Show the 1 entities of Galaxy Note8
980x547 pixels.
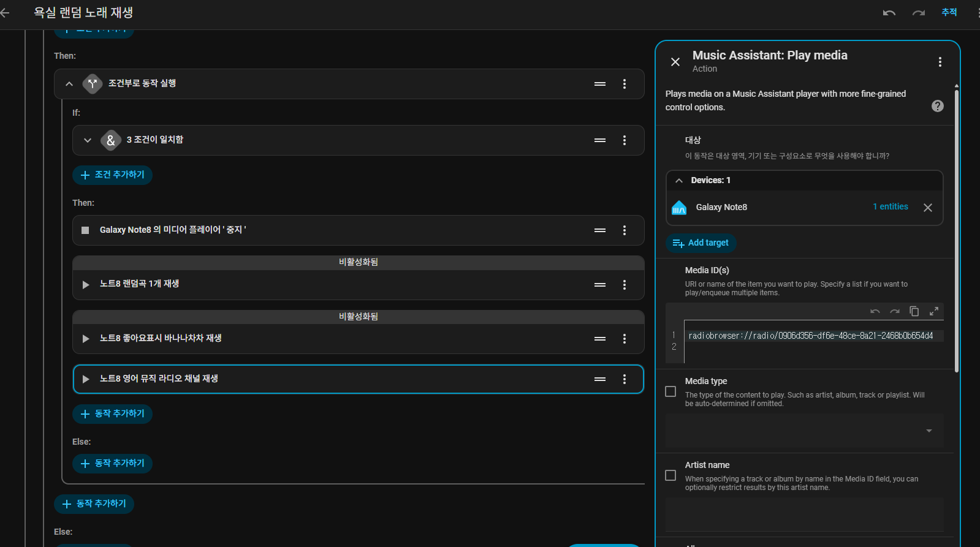coord(891,207)
